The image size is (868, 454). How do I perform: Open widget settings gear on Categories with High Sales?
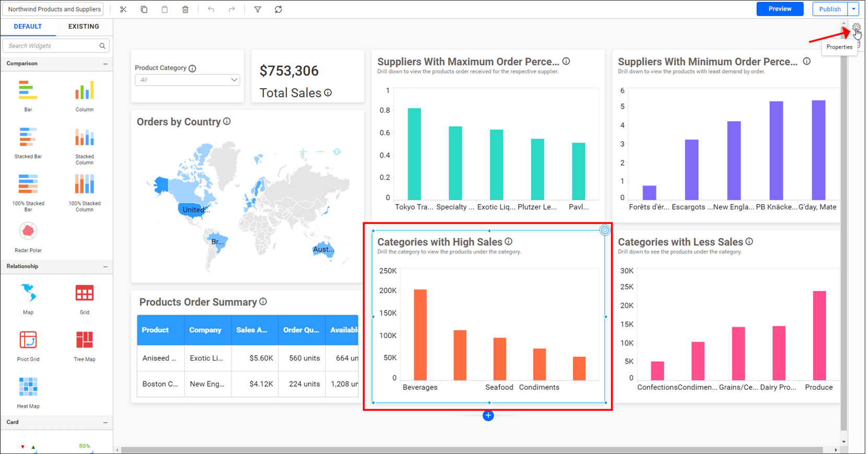coord(604,230)
